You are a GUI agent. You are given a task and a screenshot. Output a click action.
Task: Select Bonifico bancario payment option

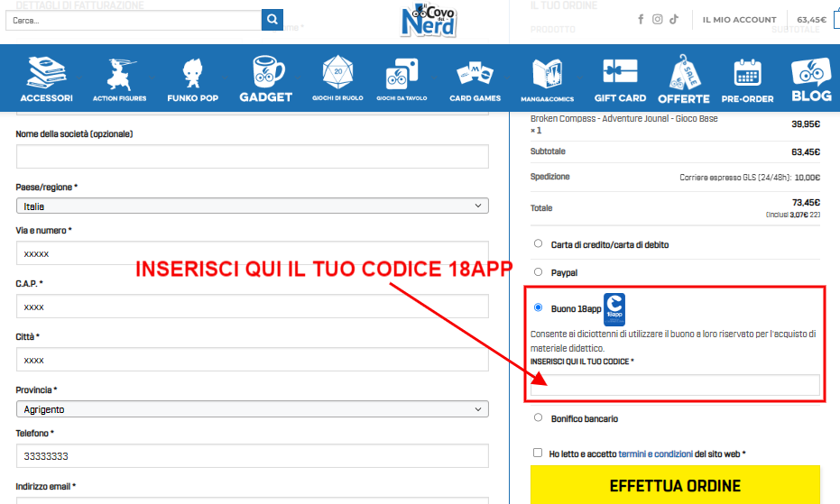(x=539, y=417)
